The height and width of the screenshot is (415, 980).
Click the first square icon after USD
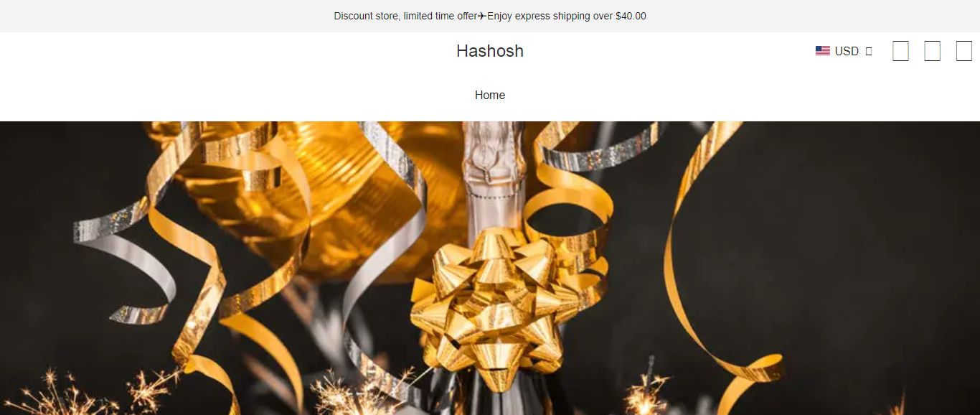pyautogui.click(x=900, y=51)
